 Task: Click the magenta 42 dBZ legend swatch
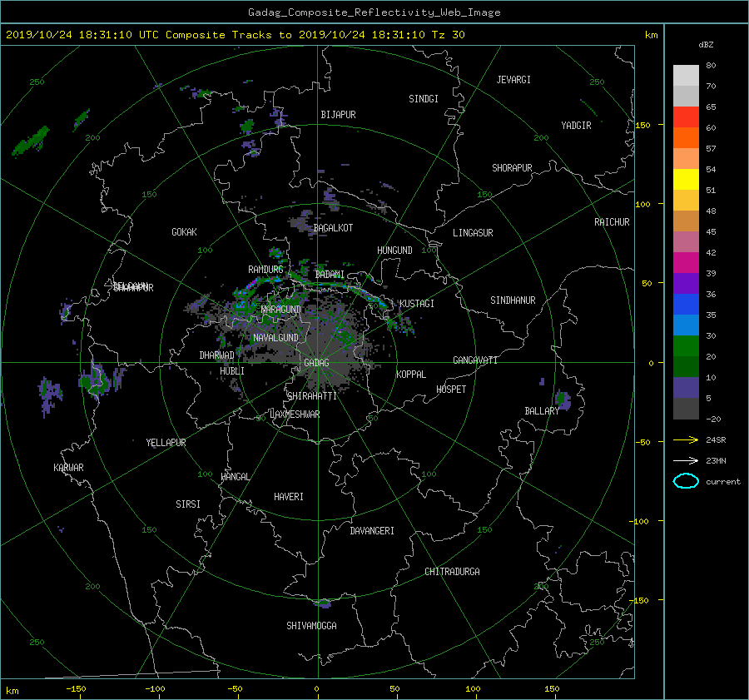tap(686, 263)
